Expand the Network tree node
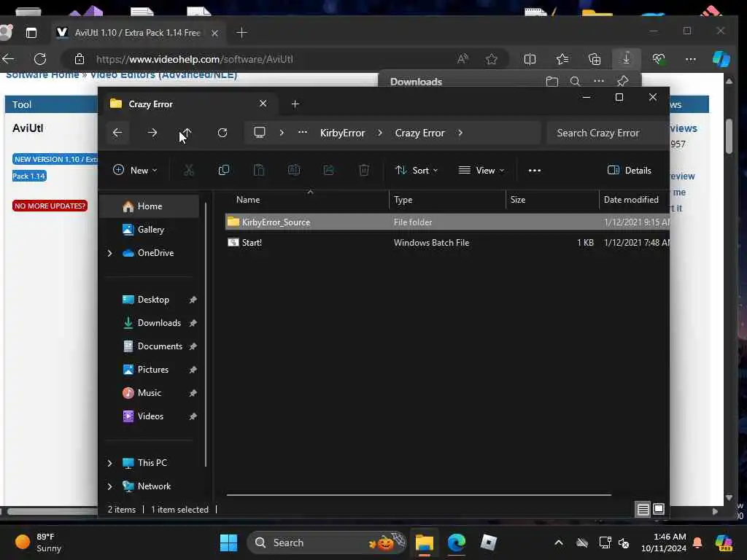Image resolution: width=747 pixels, height=560 pixels. pos(110,486)
